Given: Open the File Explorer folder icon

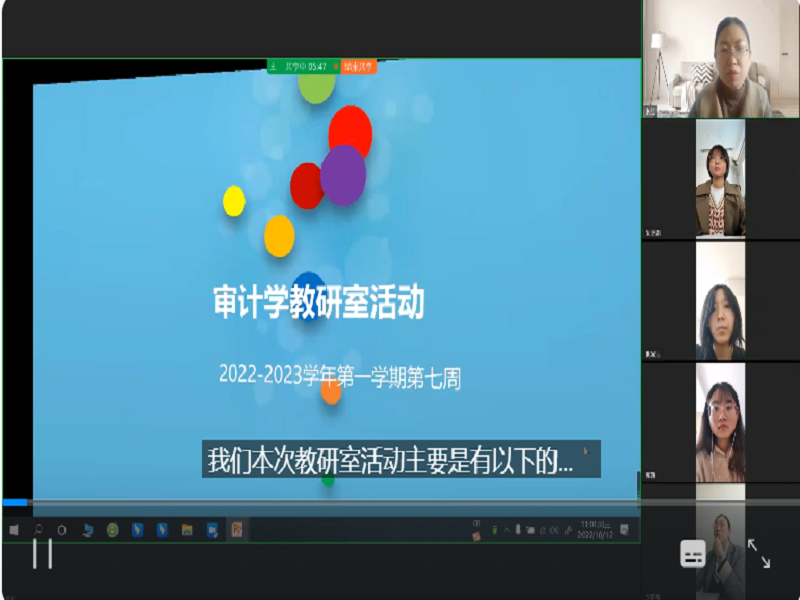Looking at the screenshot, I should pyautogui.click(x=187, y=530).
